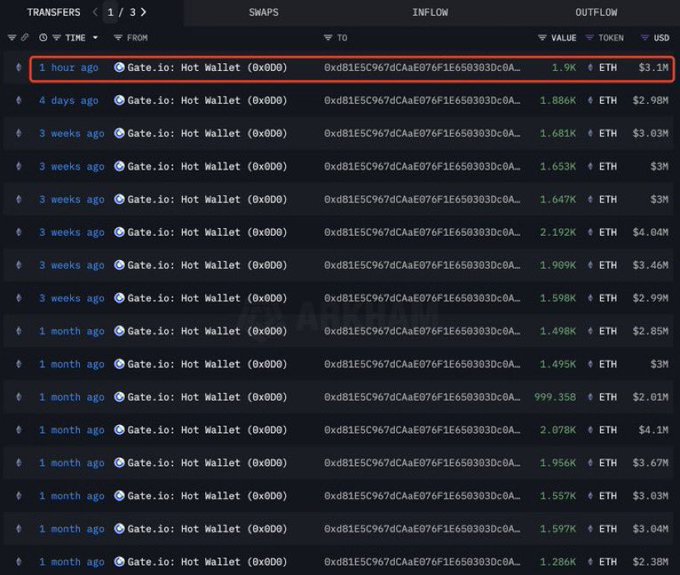Image resolution: width=680 pixels, height=575 pixels.
Task: Click the value 999.358
Action: point(555,397)
